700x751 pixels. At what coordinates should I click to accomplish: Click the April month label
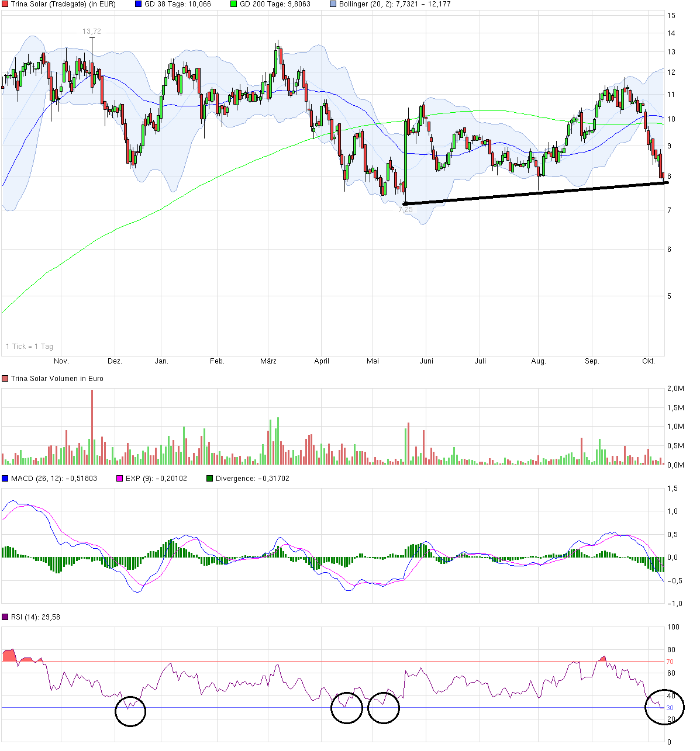322,361
